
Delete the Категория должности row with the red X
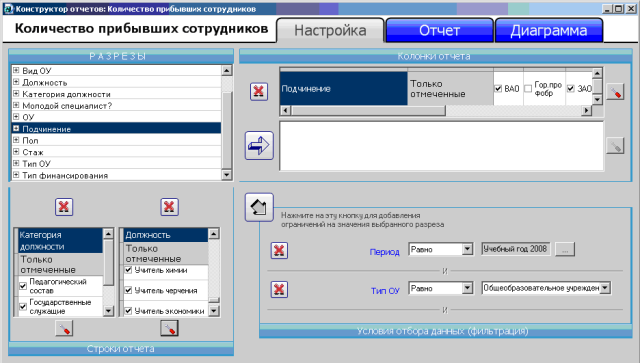[x=64, y=207]
